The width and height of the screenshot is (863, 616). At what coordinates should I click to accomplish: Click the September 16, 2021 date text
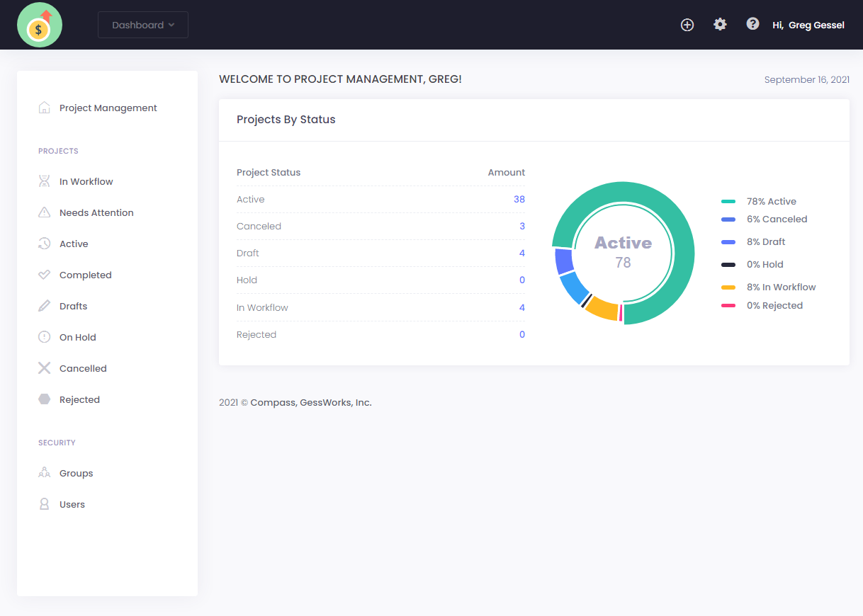tap(807, 79)
